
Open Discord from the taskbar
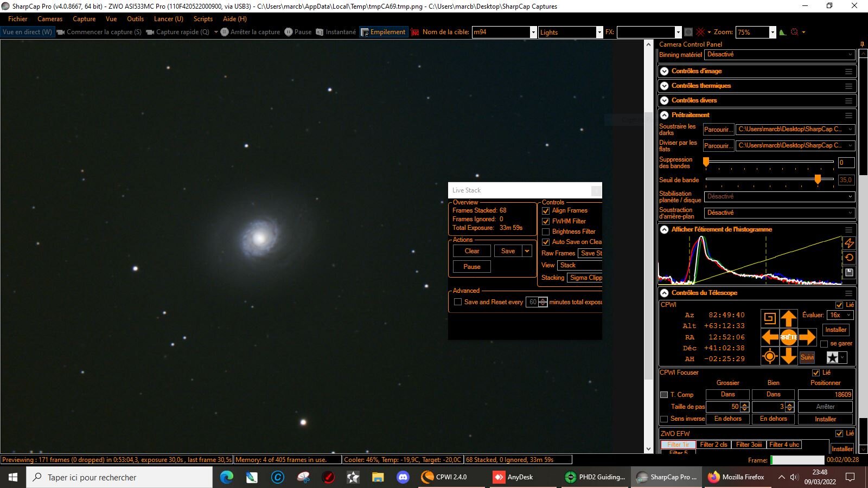click(x=403, y=477)
